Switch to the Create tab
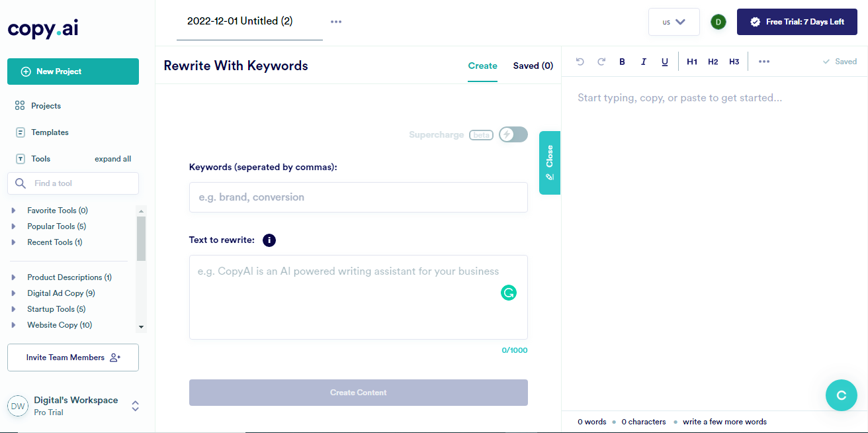868x433 pixels. coord(482,66)
